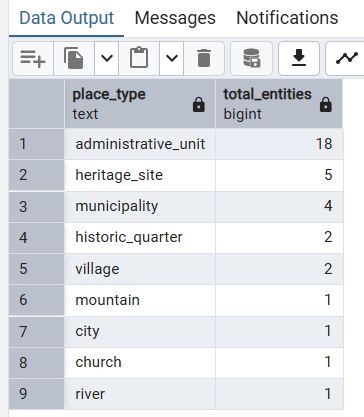Select row number 6 header
The height and width of the screenshot is (417, 364).
point(37,300)
